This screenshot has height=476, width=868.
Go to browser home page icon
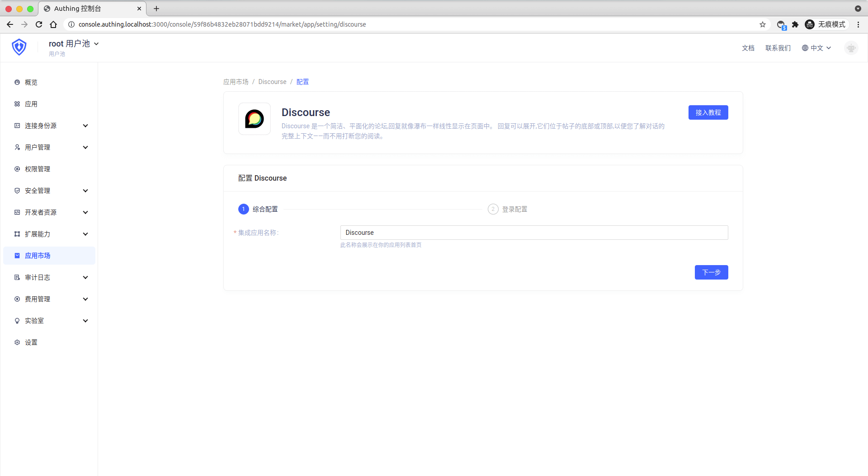53,24
